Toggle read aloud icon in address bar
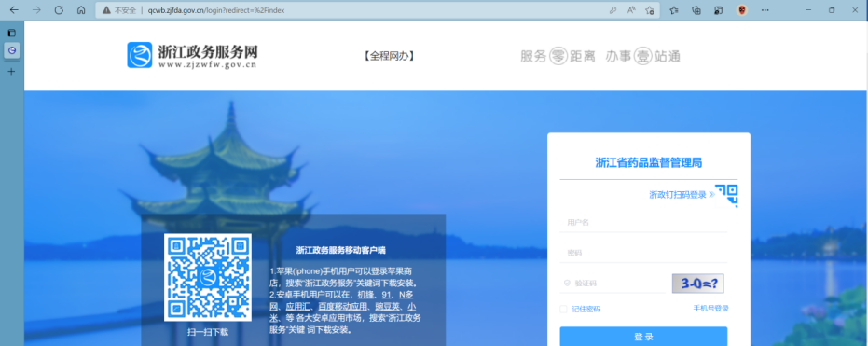The image size is (868, 346). coord(631,10)
